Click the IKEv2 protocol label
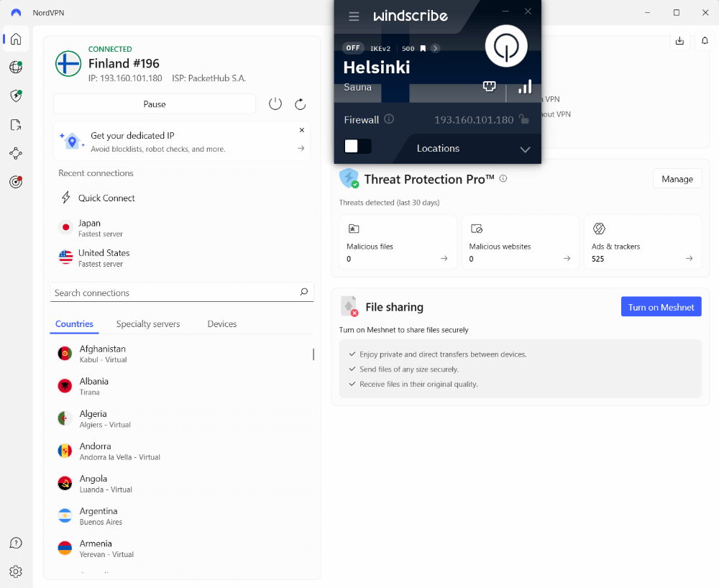719x588 pixels. pyautogui.click(x=380, y=49)
